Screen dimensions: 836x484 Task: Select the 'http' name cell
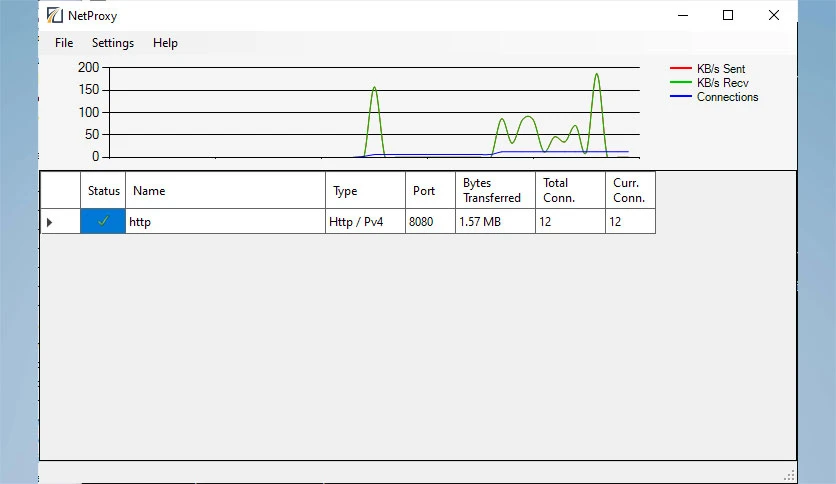225,221
